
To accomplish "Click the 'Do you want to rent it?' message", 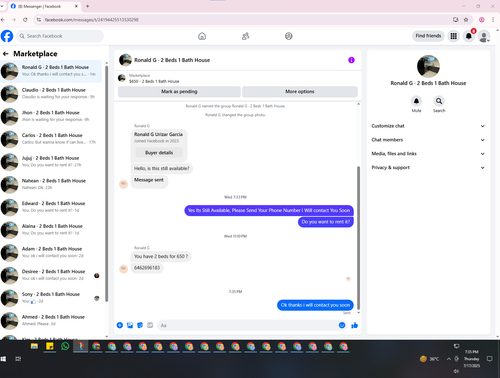I will coord(326,222).
